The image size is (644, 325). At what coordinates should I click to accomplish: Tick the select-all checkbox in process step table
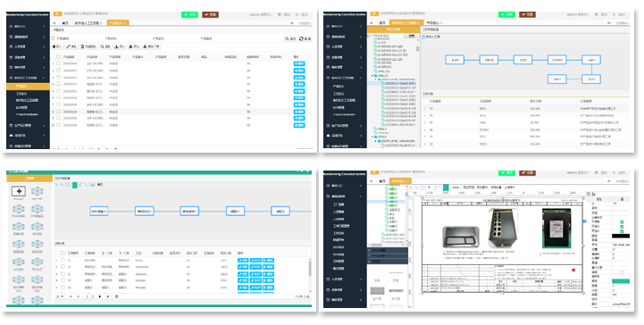(x=63, y=254)
